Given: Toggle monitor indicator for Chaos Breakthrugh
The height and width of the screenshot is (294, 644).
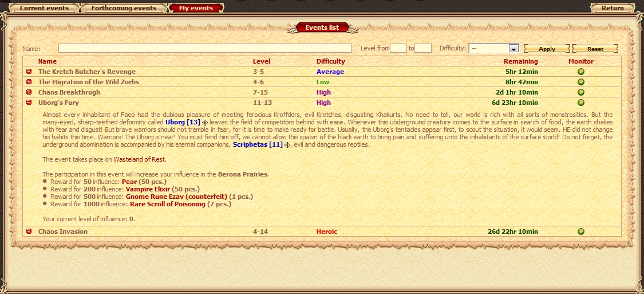Looking at the screenshot, I should 580,92.
